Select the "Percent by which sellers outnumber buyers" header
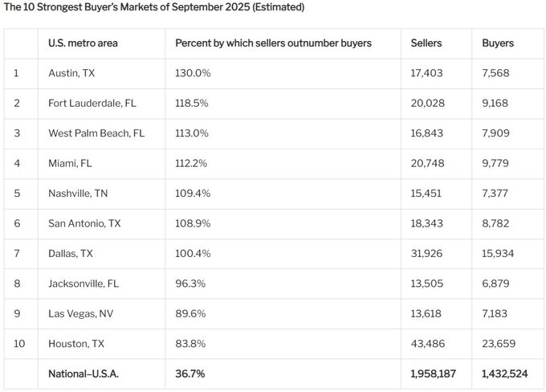 [273, 43]
